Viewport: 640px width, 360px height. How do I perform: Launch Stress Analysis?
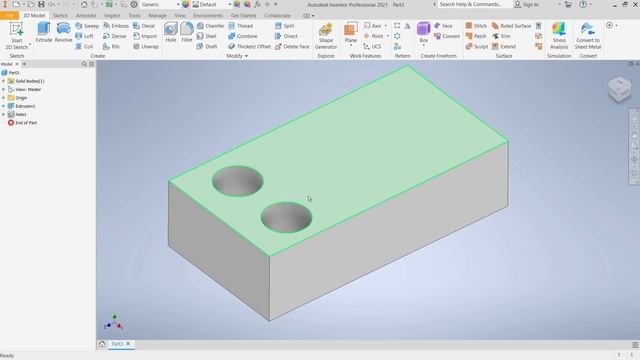coord(559,36)
